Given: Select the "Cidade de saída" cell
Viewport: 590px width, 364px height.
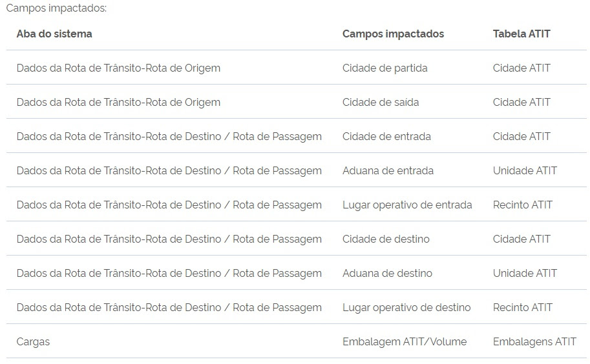Looking at the screenshot, I should pos(381,102).
